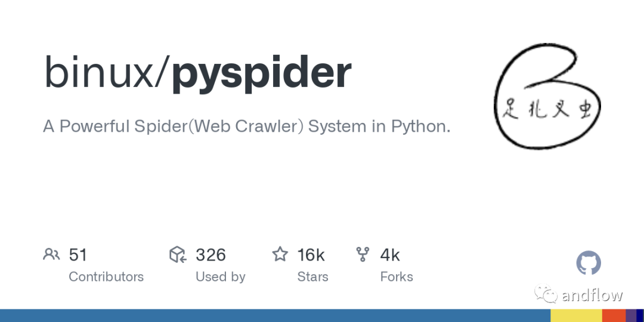Click the WeChat logo beside andflow

(546, 293)
